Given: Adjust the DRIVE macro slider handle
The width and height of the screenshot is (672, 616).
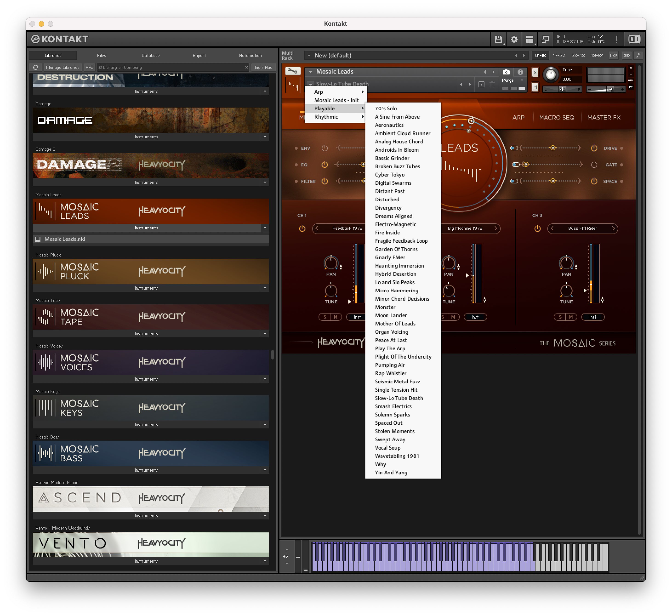Looking at the screenshot, I should pyautogui.click(x=553, y=148).
